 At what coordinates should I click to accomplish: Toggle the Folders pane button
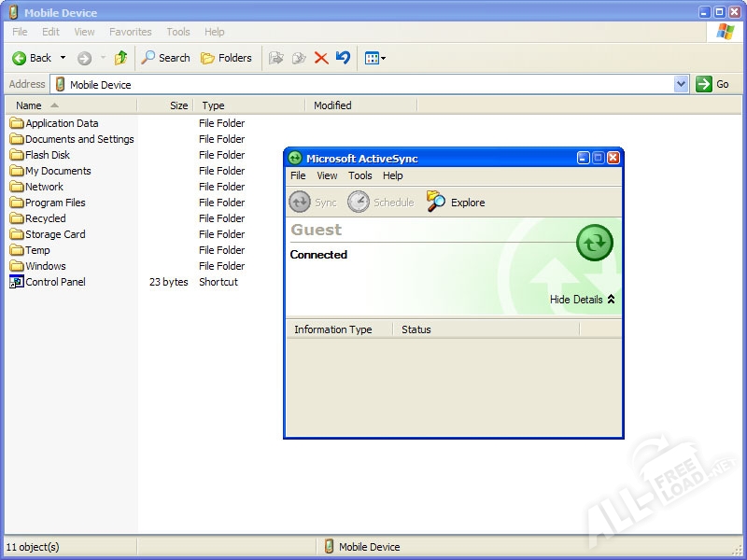tap(226, 58)
